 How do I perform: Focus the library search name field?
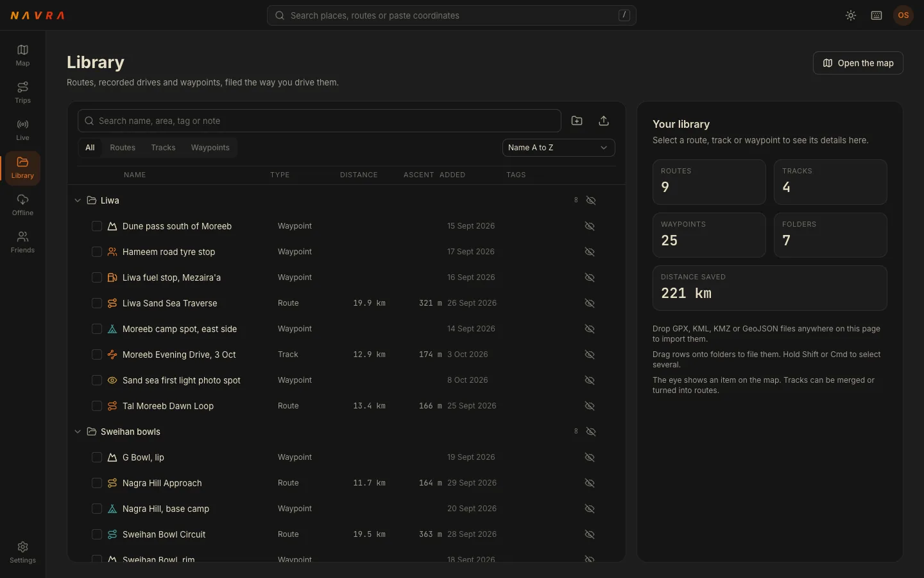pos(320,121)
